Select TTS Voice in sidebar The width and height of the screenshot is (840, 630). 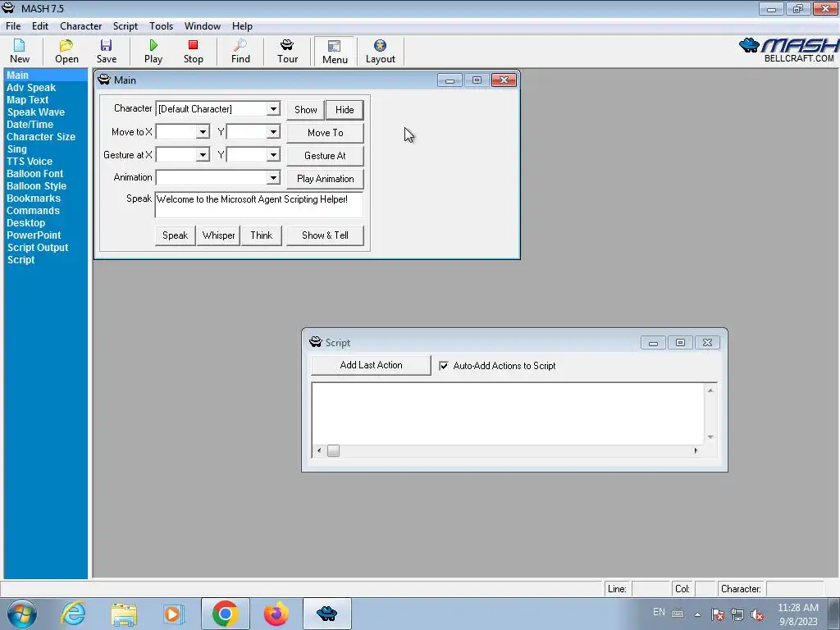point(30,162)
